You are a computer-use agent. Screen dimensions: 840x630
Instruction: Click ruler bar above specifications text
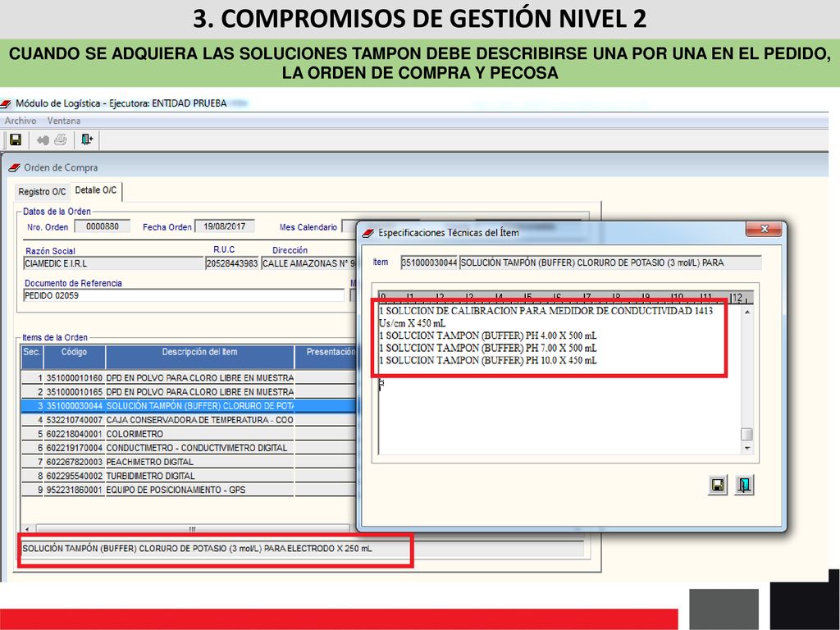coord(565,297)
